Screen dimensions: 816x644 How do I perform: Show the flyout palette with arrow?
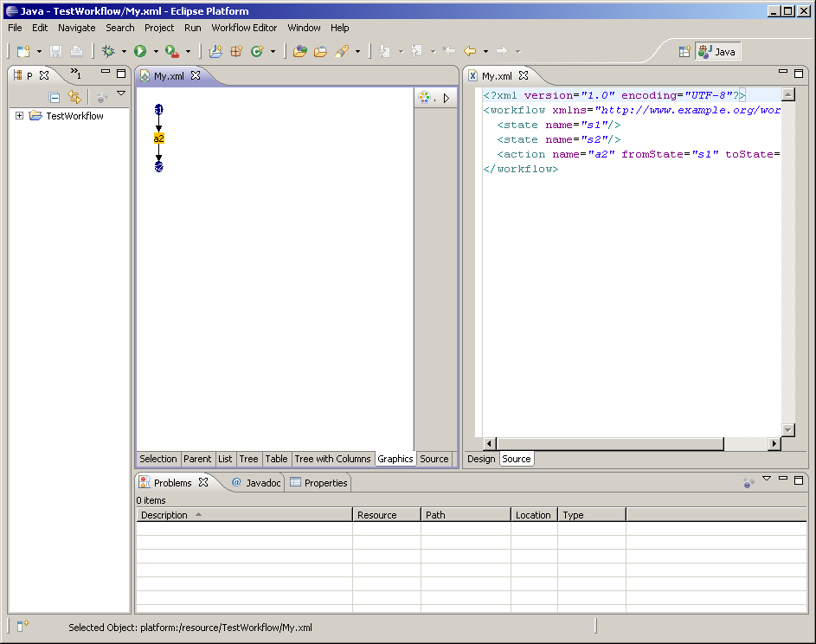[446, 98]
